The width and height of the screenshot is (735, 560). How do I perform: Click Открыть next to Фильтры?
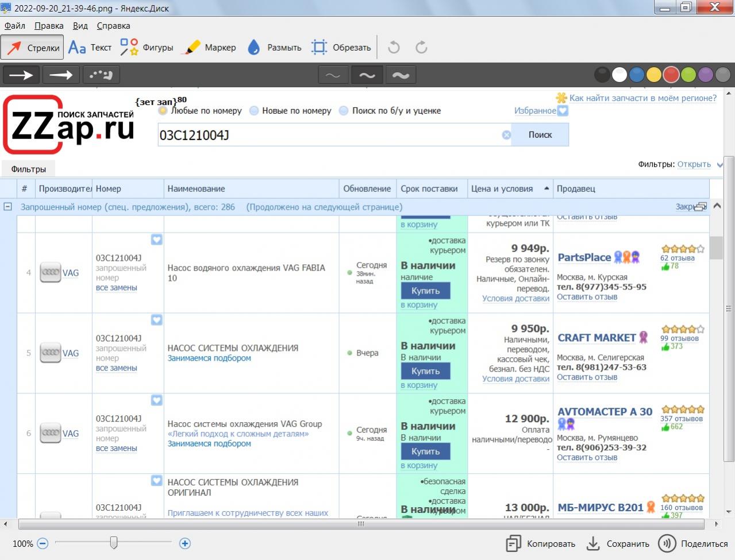(694, 164)
